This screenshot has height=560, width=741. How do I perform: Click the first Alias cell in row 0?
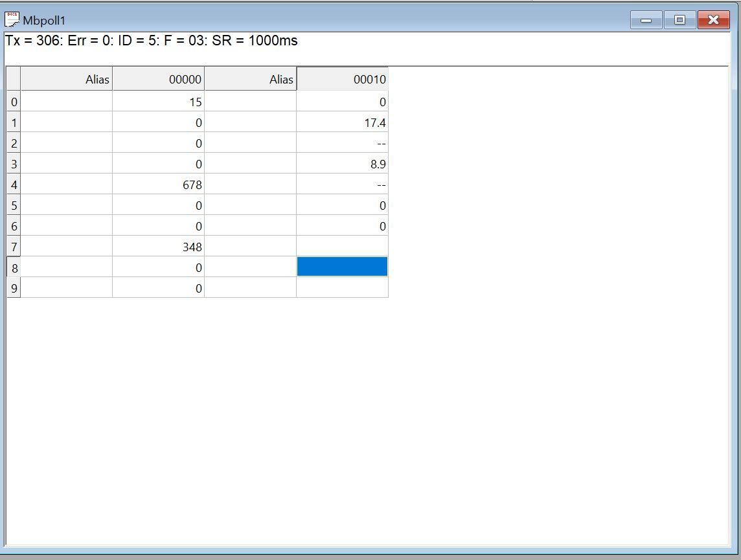tap(67, 102)
